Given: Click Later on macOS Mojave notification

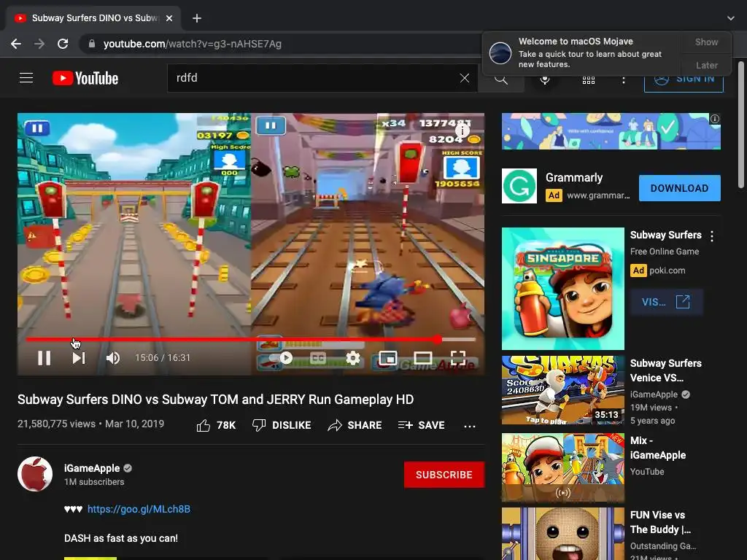Looking at the screenshot, I should pos(706,65).
